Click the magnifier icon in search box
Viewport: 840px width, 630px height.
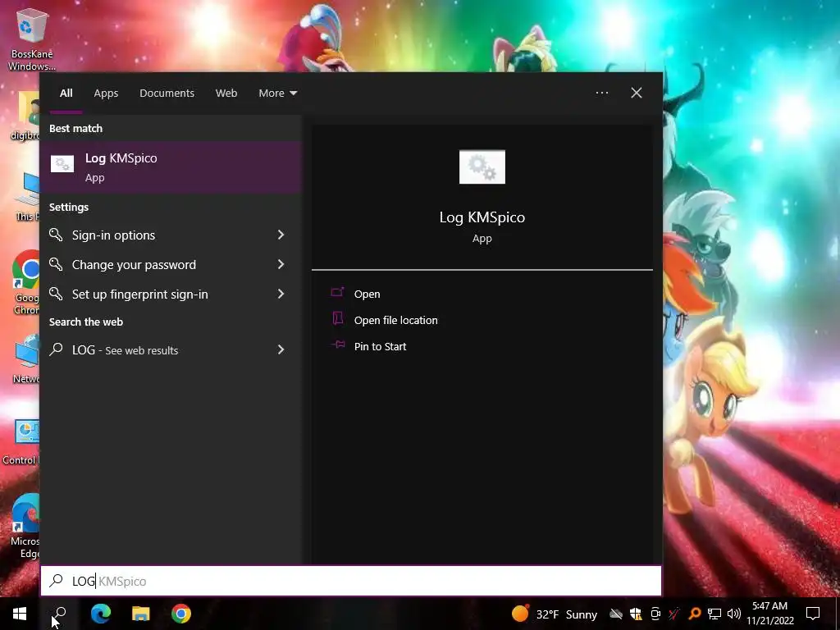[x=57, y=581]
